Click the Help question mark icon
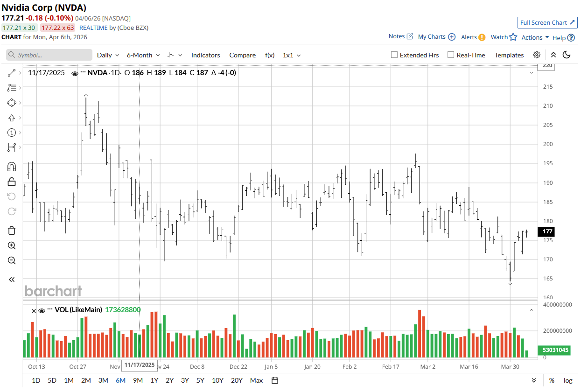Viewport: 581px width, 392px height. (x=571, y=38)
